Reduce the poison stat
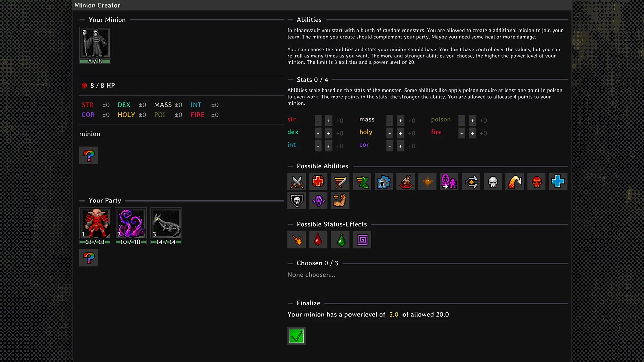The height and width of the screenshot is (362, 644). pyautogui.click(x=462, y=121)
